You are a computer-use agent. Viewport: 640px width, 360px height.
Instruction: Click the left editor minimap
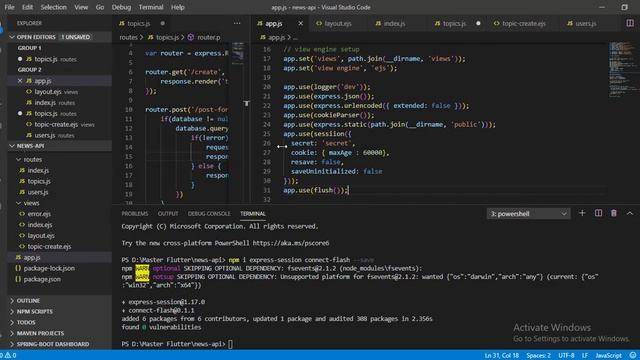(x=238, y=53)
